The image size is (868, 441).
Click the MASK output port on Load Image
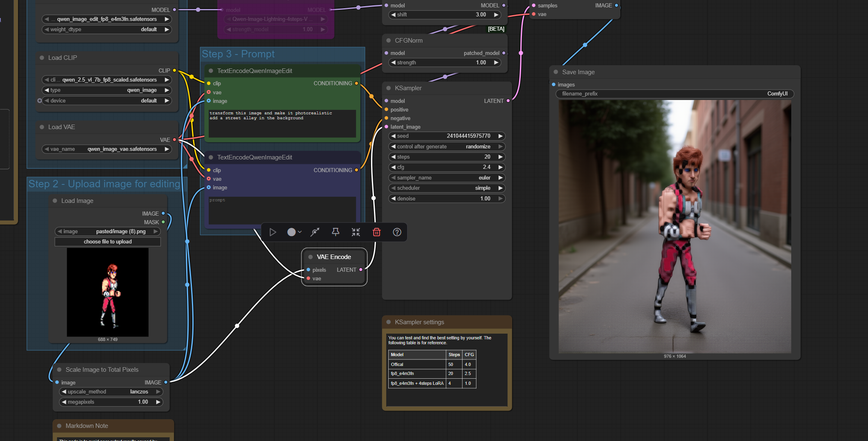(x=163, y=222)
